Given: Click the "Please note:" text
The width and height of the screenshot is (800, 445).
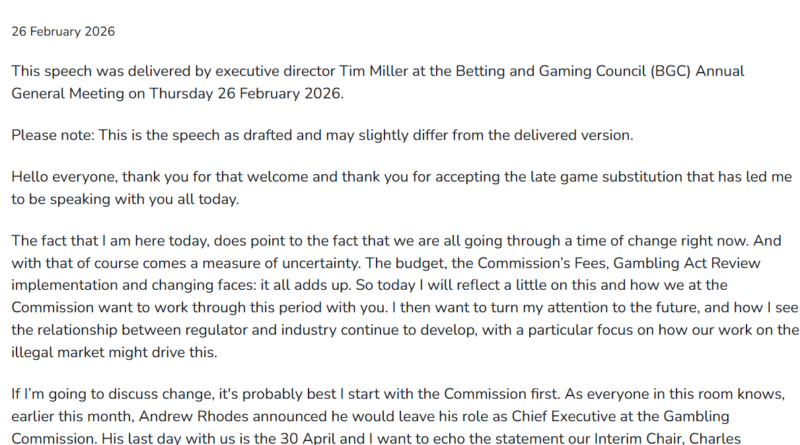Looking at the screenshot, I should point(53,134).
